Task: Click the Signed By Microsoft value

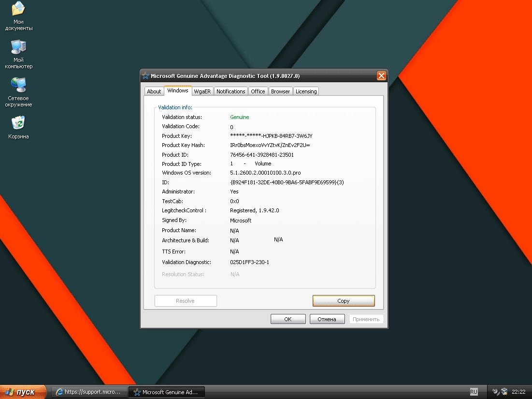Action: [x=241, y=221]
